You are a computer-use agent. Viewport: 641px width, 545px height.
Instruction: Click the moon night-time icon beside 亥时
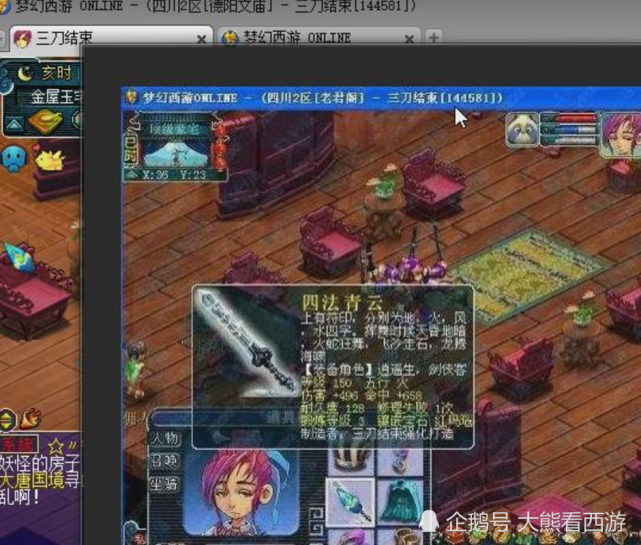(25, 73)
